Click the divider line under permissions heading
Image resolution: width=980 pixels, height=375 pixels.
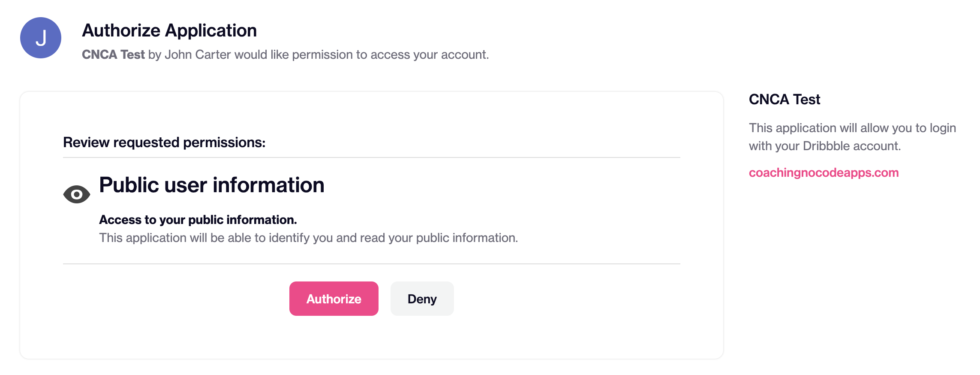(371, 157)
